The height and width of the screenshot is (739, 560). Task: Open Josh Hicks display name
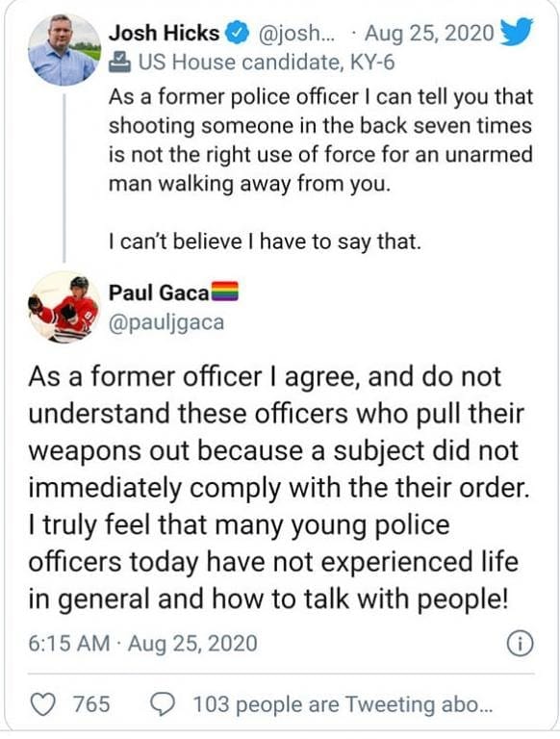click(164, 33)
